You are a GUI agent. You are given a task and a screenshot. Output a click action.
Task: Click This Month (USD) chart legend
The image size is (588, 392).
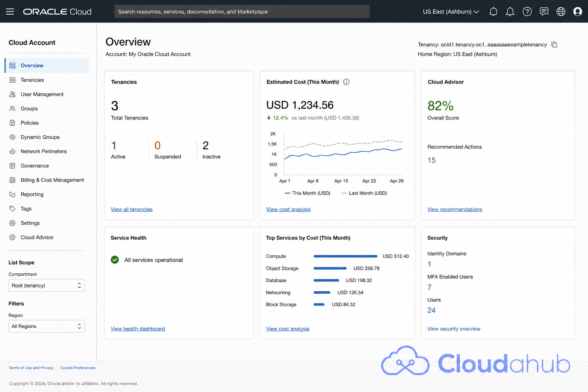pyautogui.click(x=307, y=193)
